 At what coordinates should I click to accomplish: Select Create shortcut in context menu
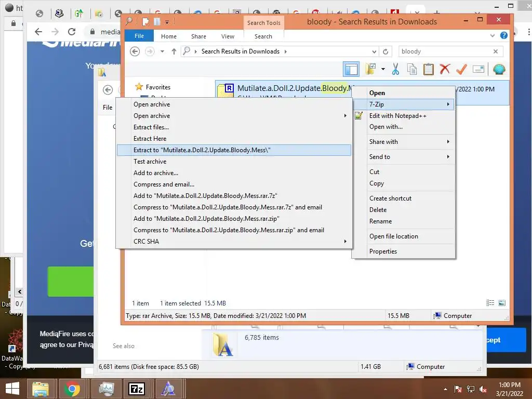(x=403, y=198)
